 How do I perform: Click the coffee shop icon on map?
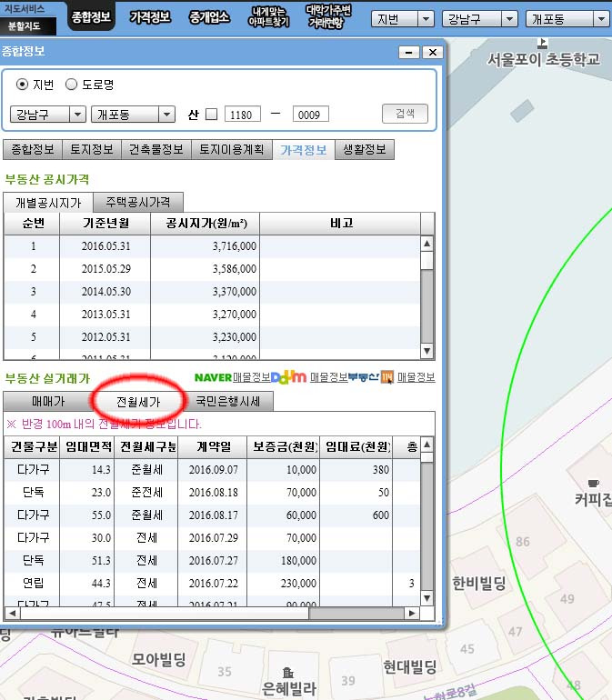593,483
